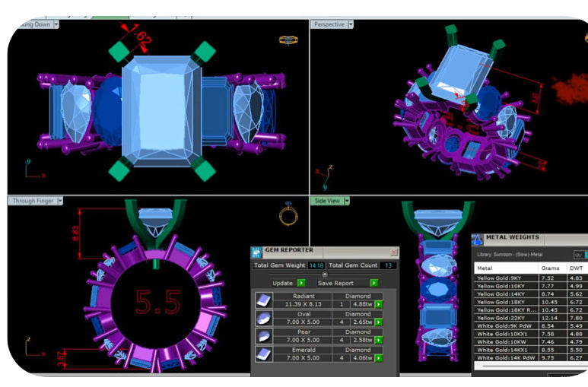Click the Radiant gem shape icon

264,300
